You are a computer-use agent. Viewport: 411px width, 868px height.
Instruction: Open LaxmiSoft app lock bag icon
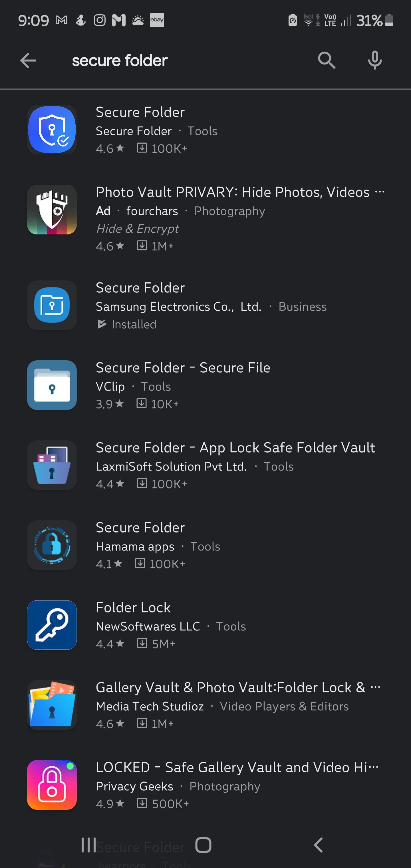(52, 465)
